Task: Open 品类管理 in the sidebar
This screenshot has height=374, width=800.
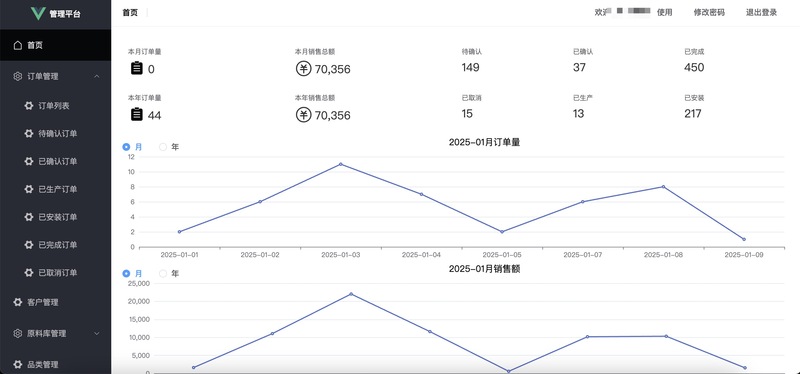Action: [x=56, y=364]
